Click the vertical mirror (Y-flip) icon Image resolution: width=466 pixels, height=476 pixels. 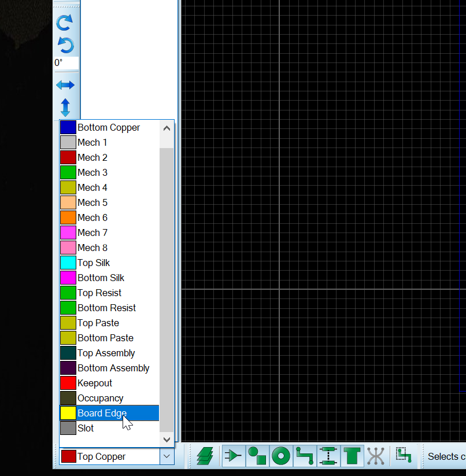(65, 108)
